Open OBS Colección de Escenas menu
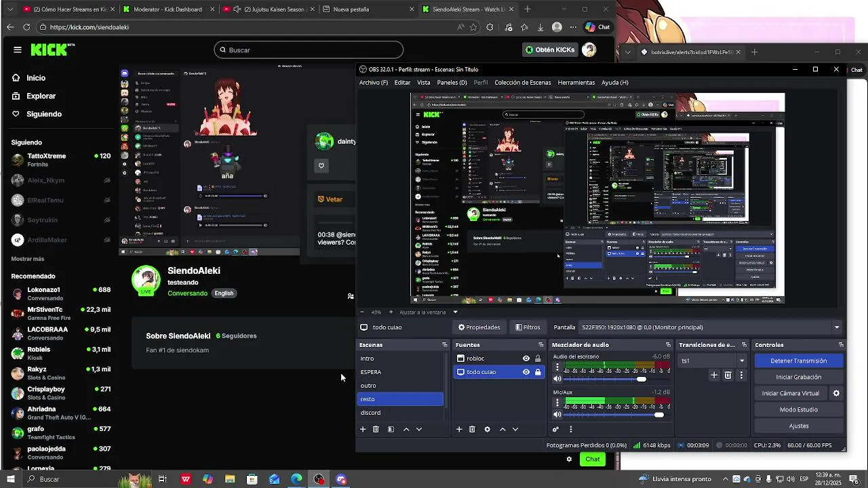This screenshot has height=488, width=868. point(523,83)
